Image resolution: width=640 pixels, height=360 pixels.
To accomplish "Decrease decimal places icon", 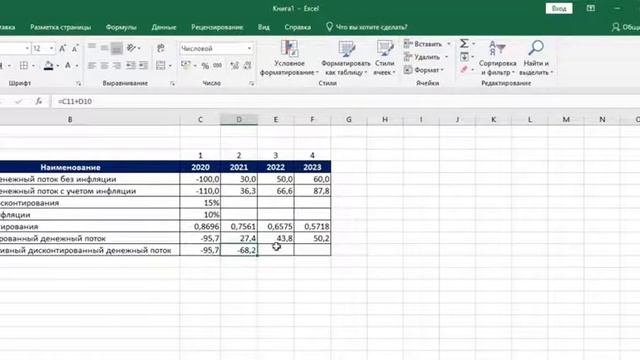I will click(x=247, y=65).
